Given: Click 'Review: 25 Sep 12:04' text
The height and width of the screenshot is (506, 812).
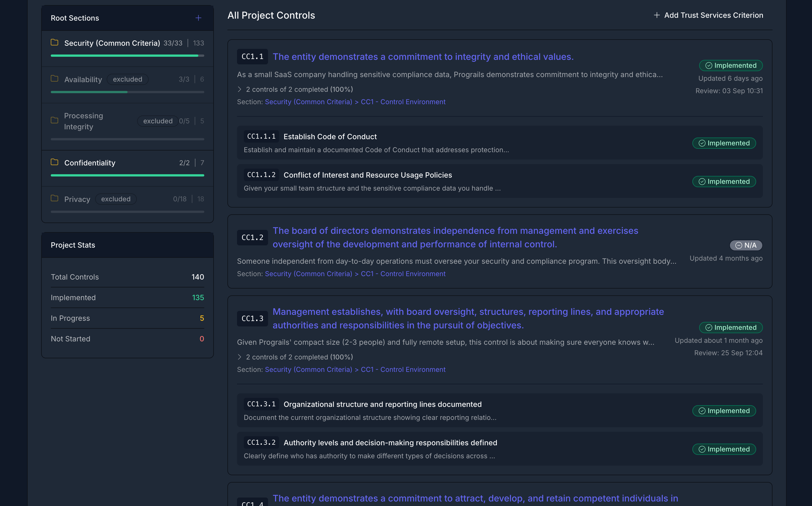Looking at the screenshot, I should (728, 353).
